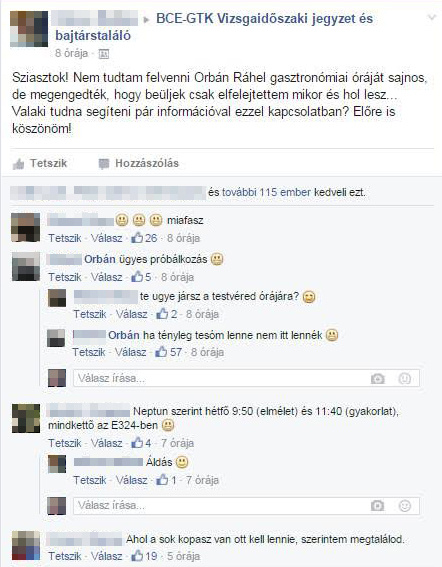Click the post author's profile picture
The width and height of the screenshot is (442, 567).
[29, 29]
